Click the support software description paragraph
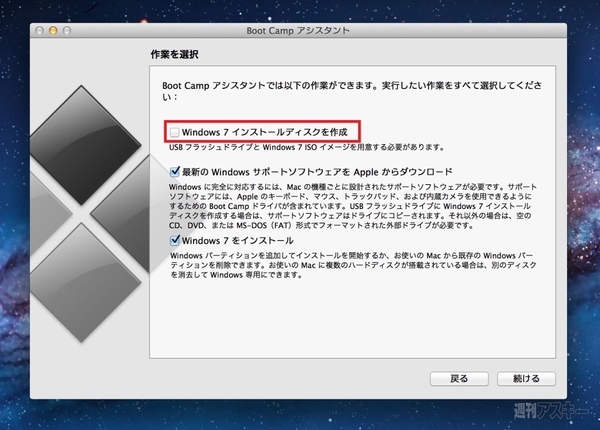600x430 pixels. point(353,206)
